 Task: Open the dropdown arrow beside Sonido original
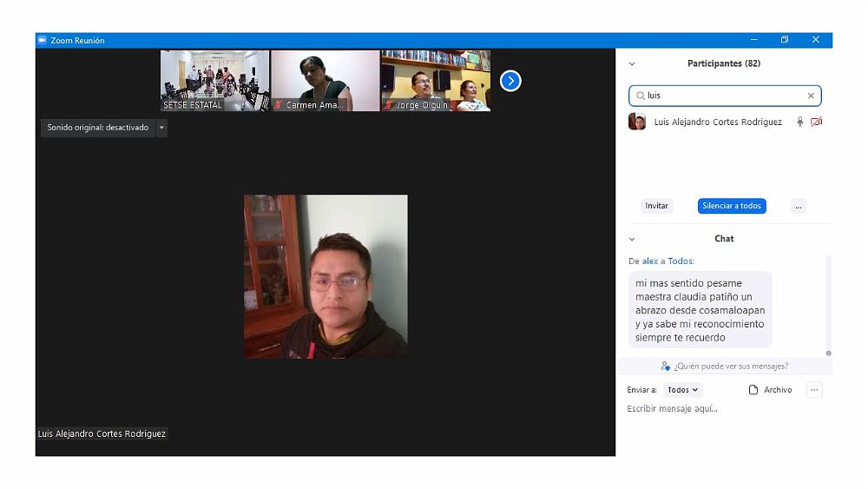point(161,128)
